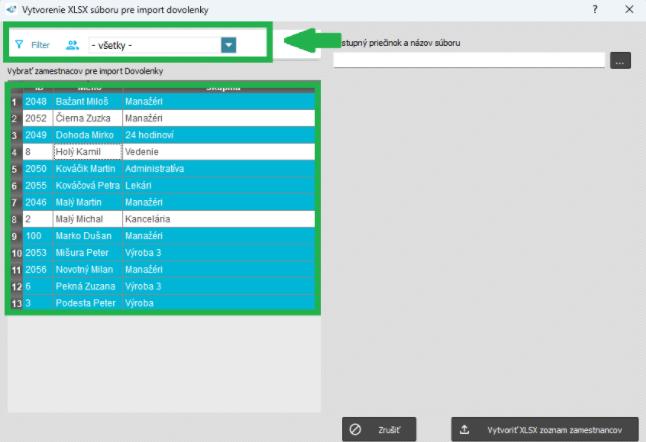Click the employee group people icon
This screenshot has width=646, height=442.
tap(72, 45)
